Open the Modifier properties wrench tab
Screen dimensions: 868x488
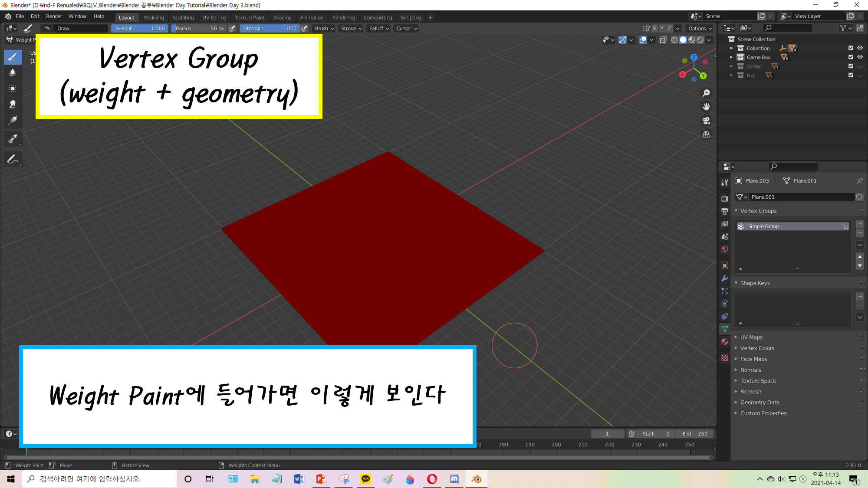(724, 278)
